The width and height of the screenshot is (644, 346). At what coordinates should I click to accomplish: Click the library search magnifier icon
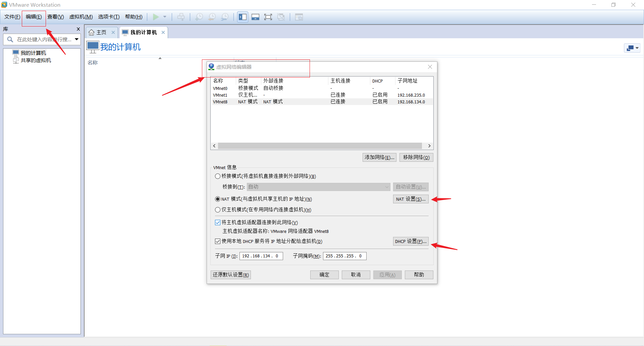click(x=10, y=39)
